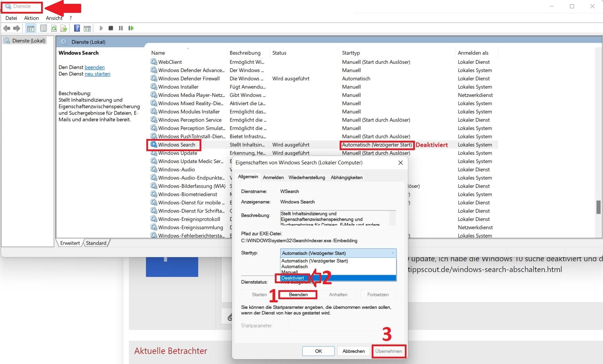Click the Startparameter input field
The image size is (603, 364).
coord(342,326)
